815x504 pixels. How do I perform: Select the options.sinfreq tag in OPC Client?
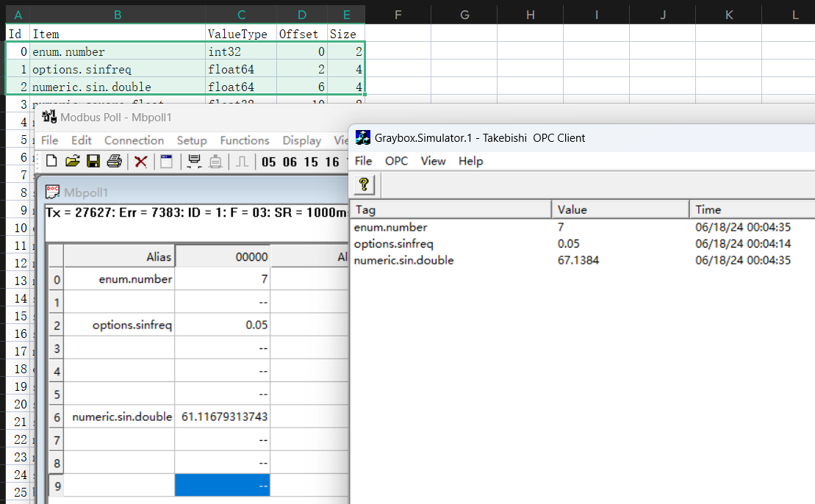coord(393,244)
